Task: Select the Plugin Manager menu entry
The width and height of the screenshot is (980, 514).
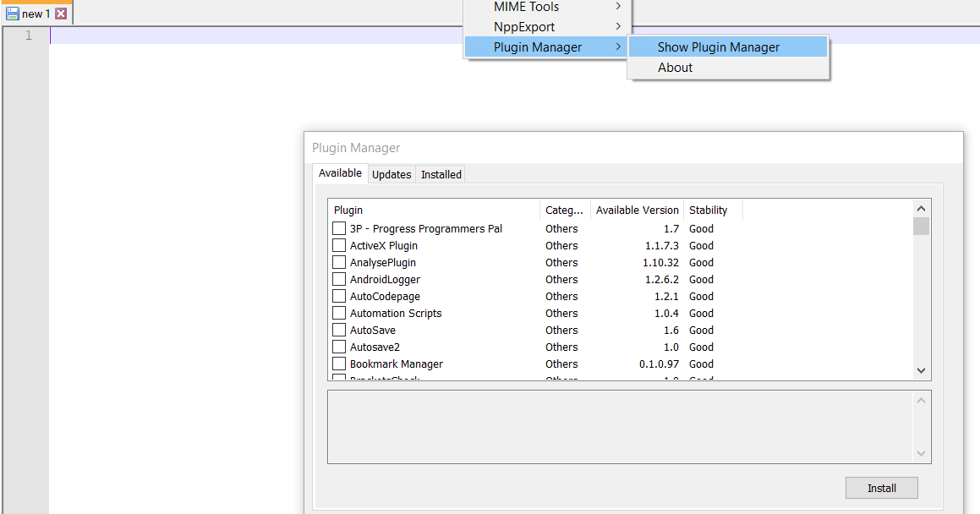Action: click(547, 46)
